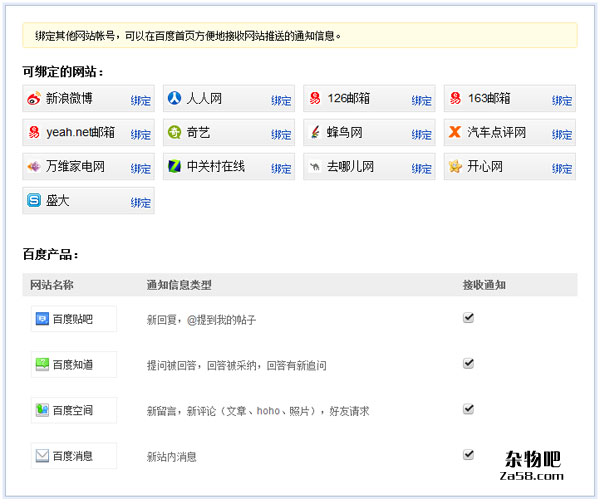The image size is (600, 504).
Task: Click the 中关村在线 site name
Action: click(x=216, y=166)
